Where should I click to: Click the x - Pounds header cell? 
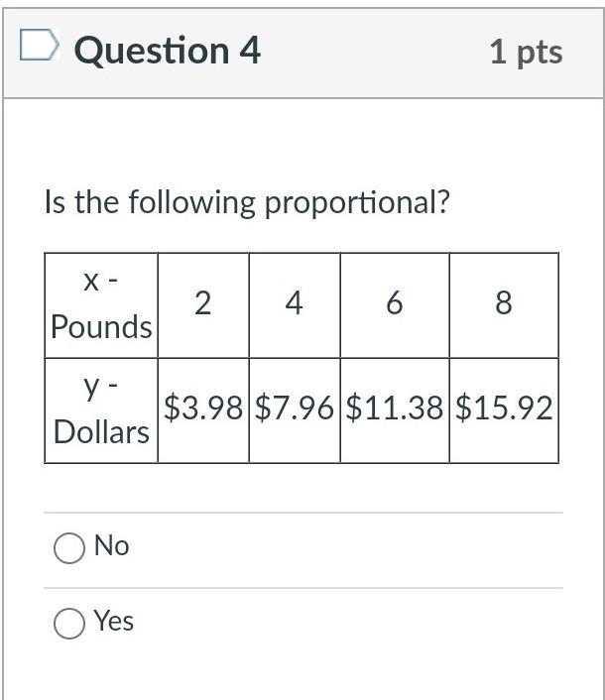tap(101, 305)
